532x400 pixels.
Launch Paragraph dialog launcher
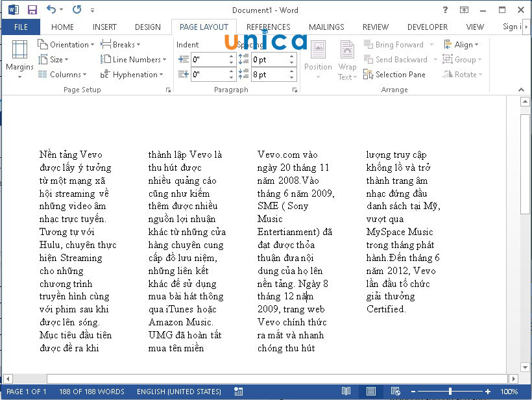pos(295,90)
